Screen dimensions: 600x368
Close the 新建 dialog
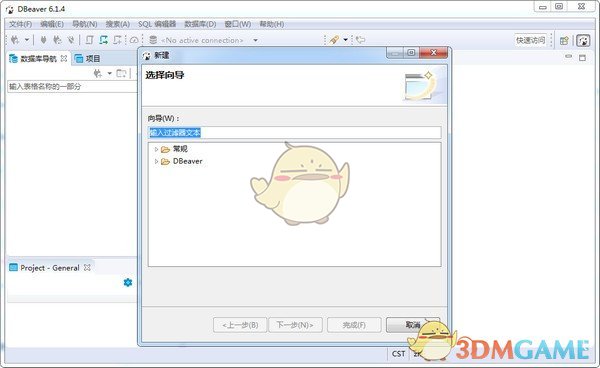pos(434,53)
